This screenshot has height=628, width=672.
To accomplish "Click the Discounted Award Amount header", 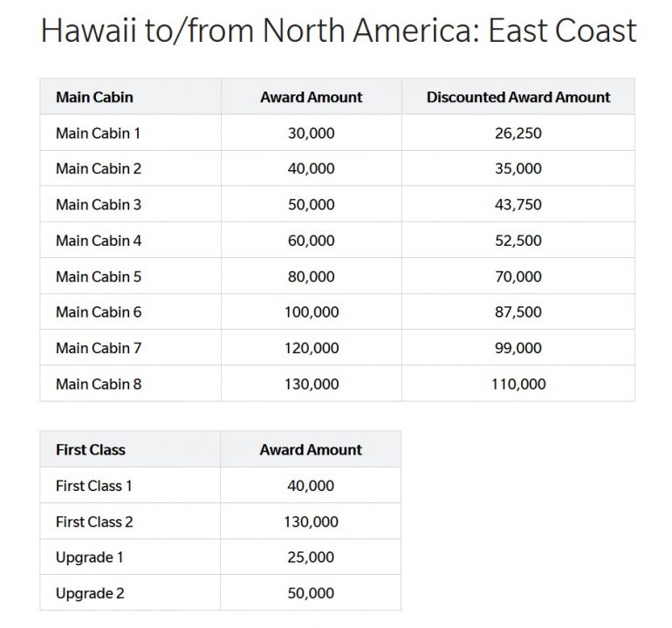I will [x=518, y=97].
